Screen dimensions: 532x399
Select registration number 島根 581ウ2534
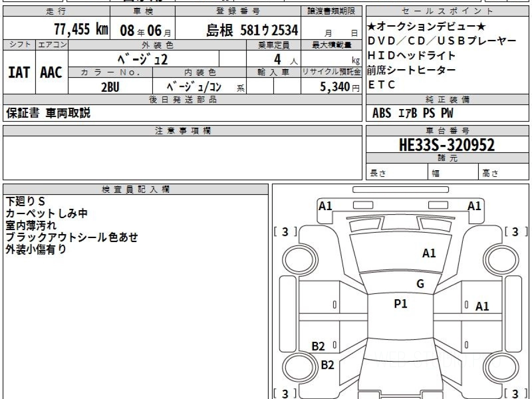tap(252, 30)
